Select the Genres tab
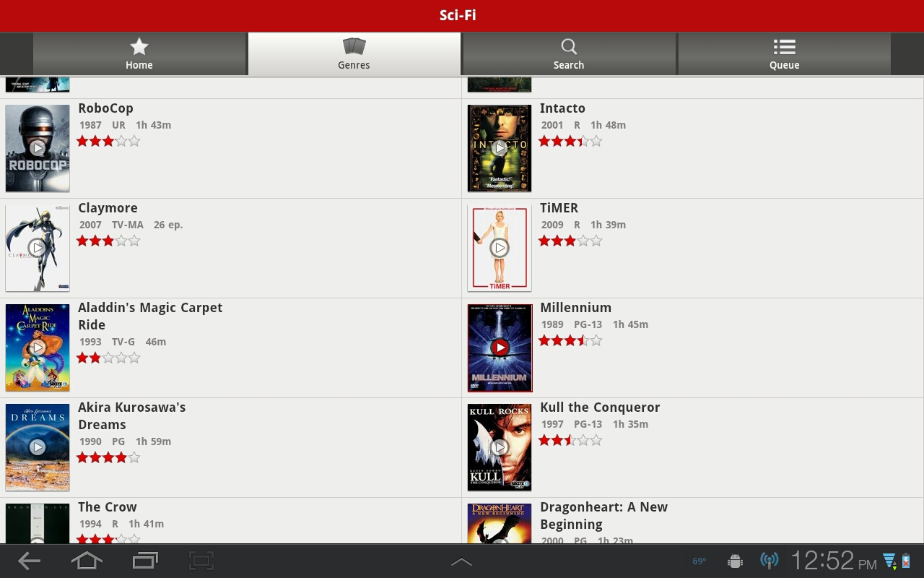The height and width of the screenshot is (578, 924). (x=354, y=54)
